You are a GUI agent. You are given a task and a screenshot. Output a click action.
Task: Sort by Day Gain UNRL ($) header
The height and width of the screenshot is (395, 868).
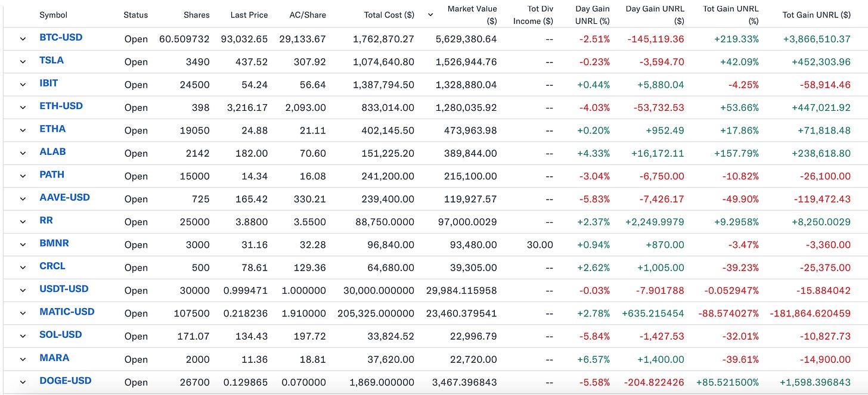pos(655,15)
